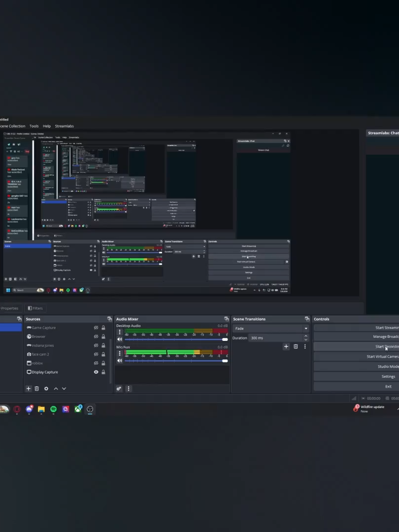Move source down with arrow icon
Screen dimensions: 399x532
64,389
